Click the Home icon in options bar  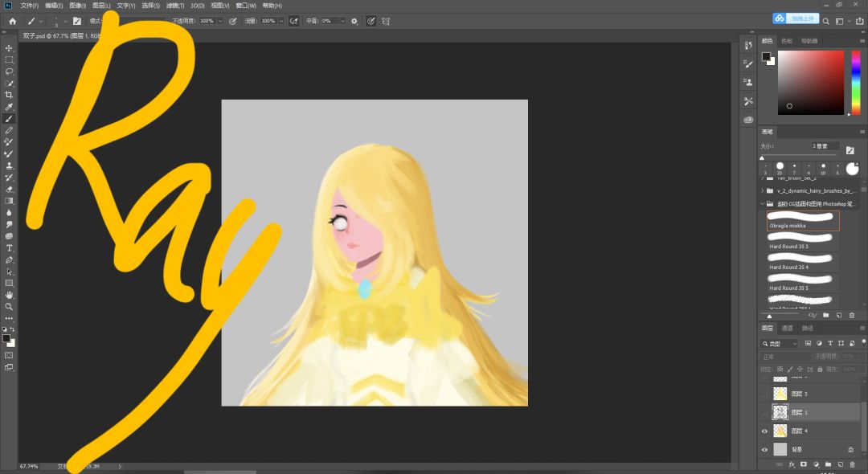click(x=12, y=21)
